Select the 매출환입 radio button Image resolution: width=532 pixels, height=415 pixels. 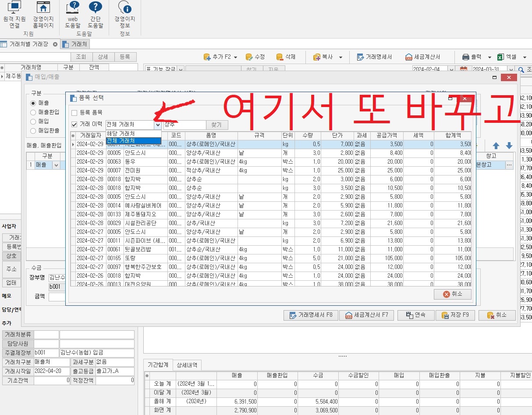33,112
